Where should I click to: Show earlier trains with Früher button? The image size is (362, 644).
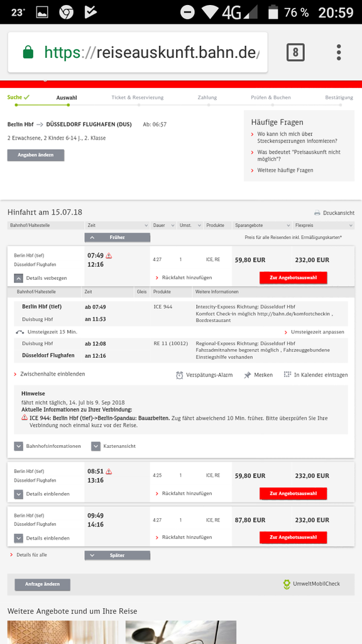pyautogui.click(x=118, y=237)
